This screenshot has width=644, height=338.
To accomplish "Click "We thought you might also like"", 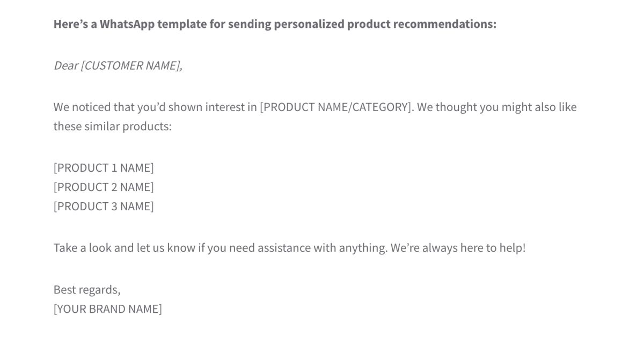I will [496, 107].
